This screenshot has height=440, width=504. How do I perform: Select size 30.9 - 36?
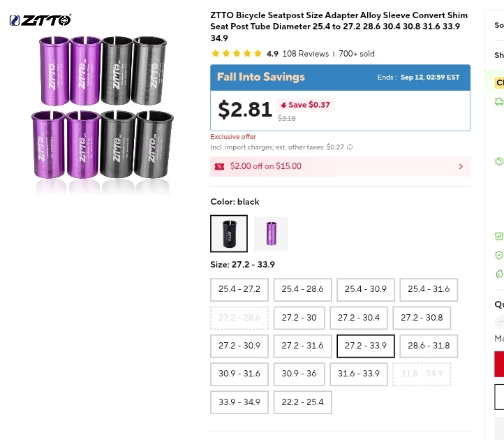(x=299, y=374)
